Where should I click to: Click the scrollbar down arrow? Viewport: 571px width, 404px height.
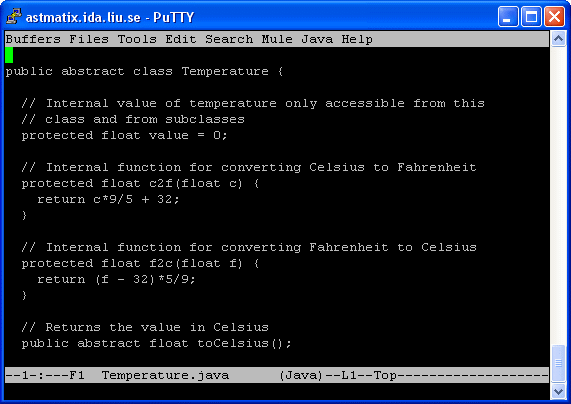[558, 392]
